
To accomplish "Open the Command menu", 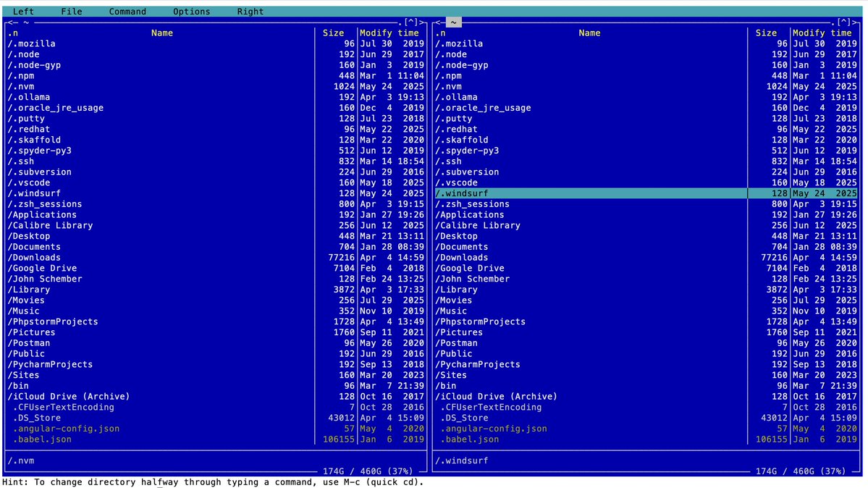I will [127, 11].
